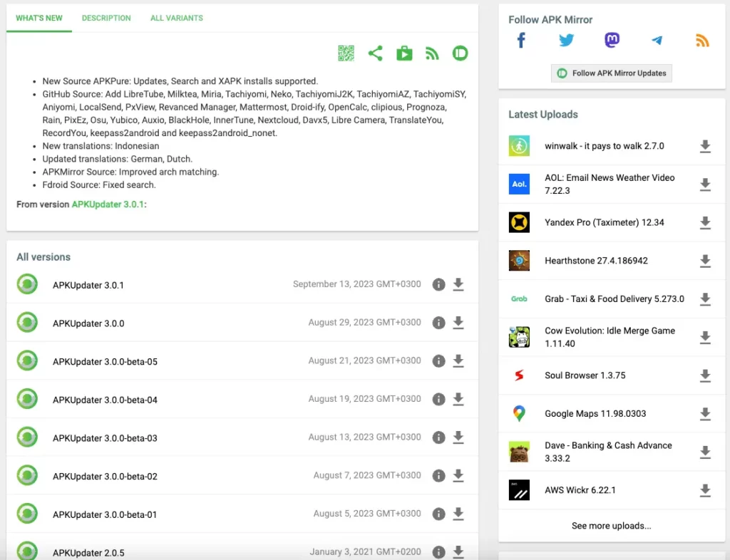
Task: Click Follow APK Mirror Updates button
Action: 612,73
